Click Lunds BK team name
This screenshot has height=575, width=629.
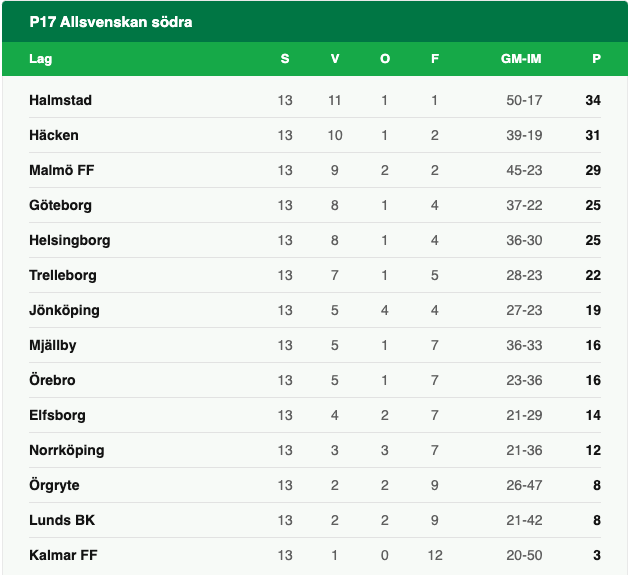tap(62, 520)
